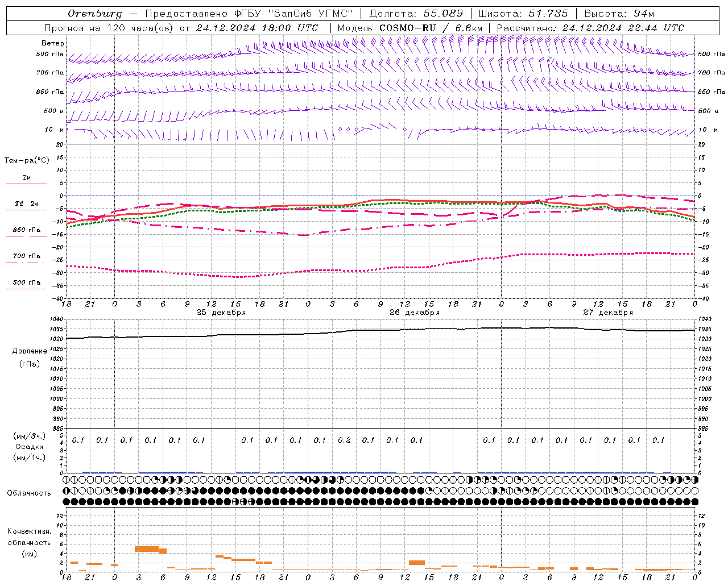Image resolution: width=728 pixels, height=582 pixels.
Task: Click the (мм/1ч.) precipitation unit label
Action: coord(30,458)
